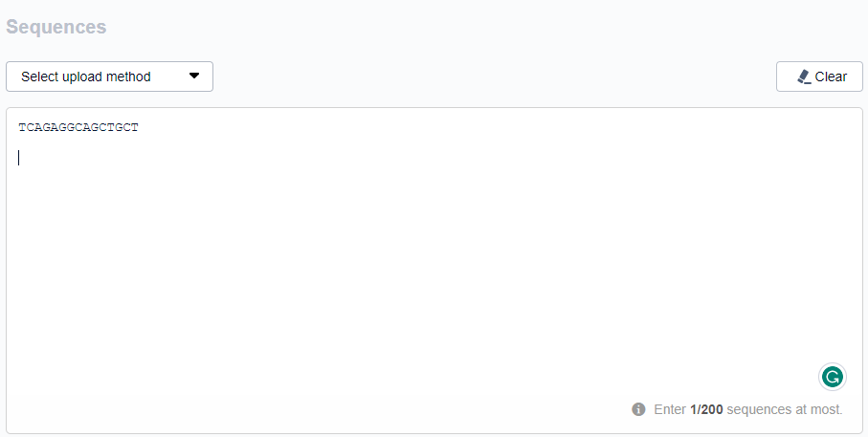
Task: Click the "Enter 1/200 sequences at most" hint
Action: point(747,409)
